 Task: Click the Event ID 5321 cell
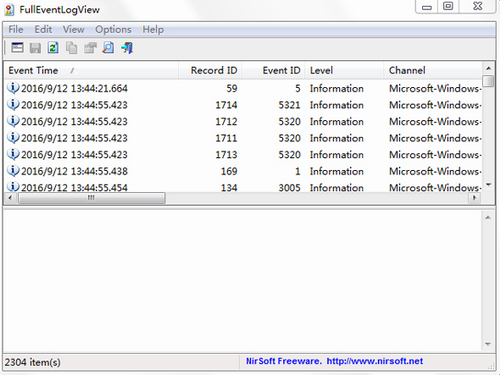(289, 105)
